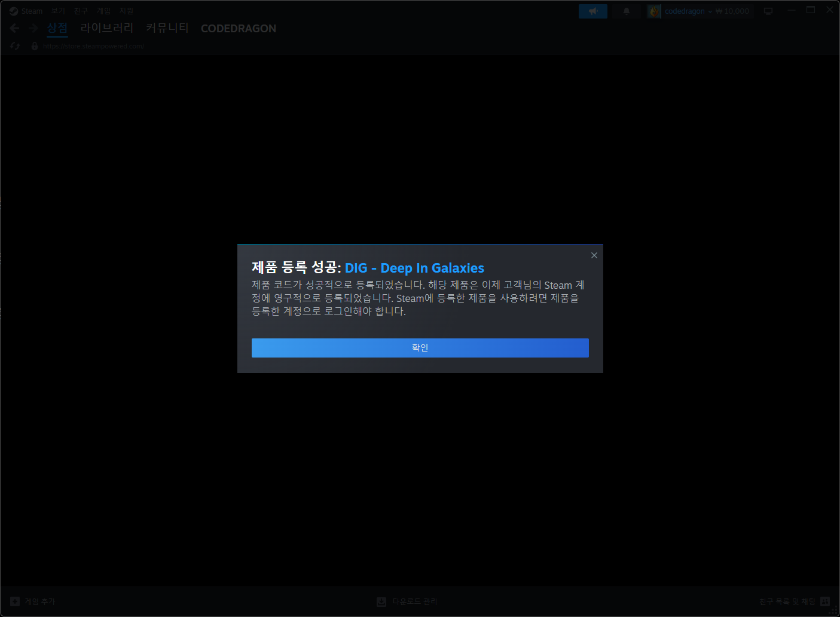Open the 지원 menu
840x617 pixels.
click(x=126, y=11)
